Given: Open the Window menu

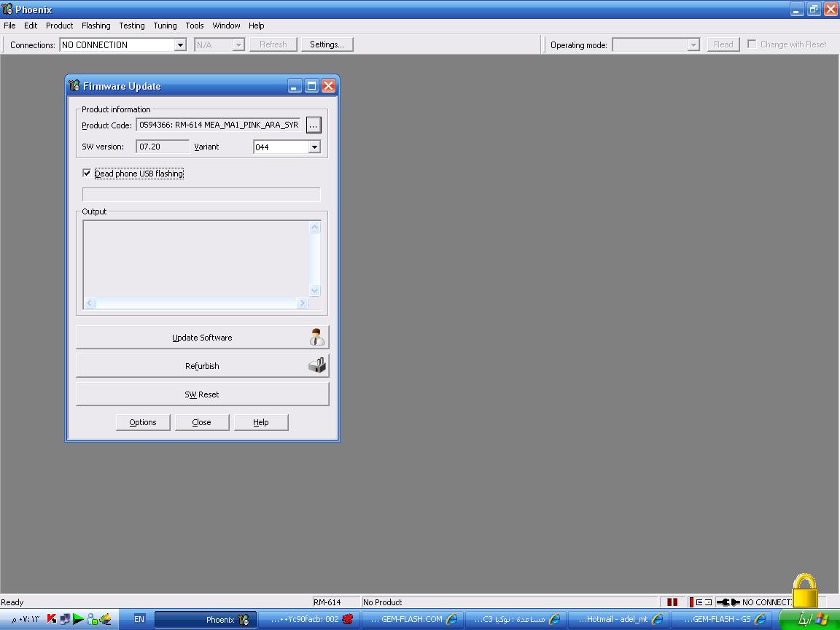Looking at the screenshot, I should [x=226, y=26].
